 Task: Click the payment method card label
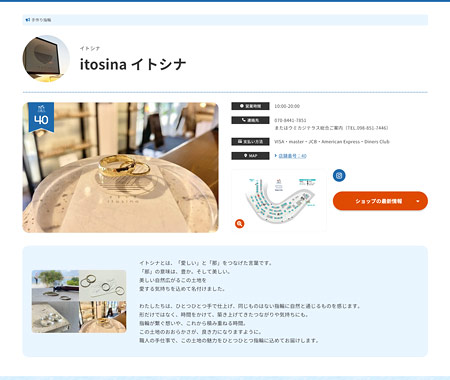pyautogui.click(x=250, y=142)
